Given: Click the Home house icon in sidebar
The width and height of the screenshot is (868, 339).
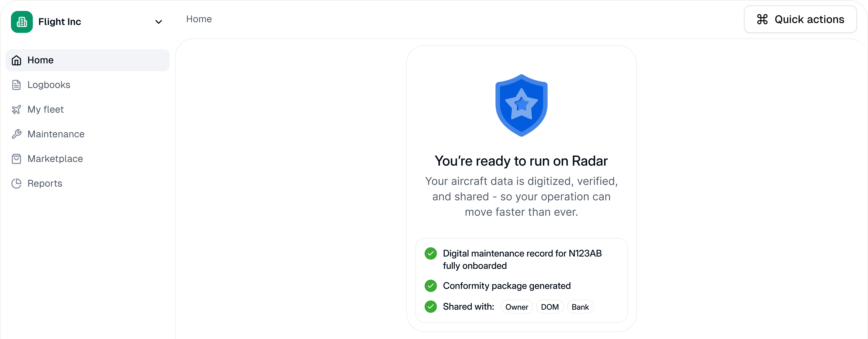Looking at the screenshot, I should (17, 60).
